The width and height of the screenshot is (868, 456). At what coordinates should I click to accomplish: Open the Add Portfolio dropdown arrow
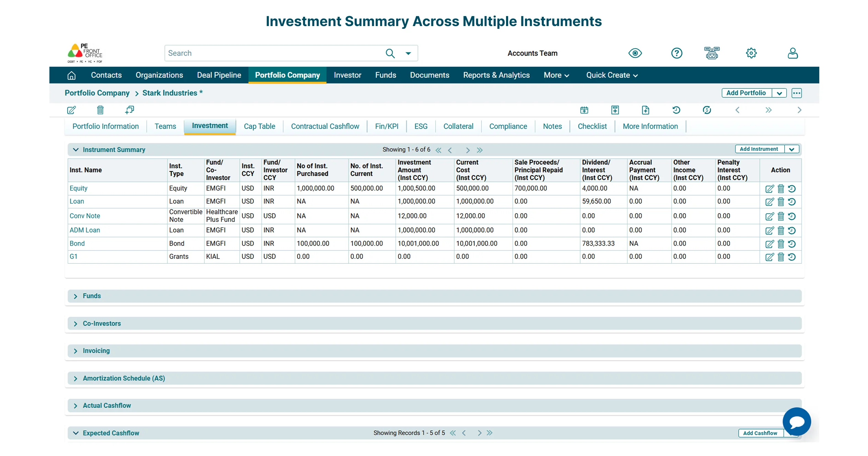point(779,93)
